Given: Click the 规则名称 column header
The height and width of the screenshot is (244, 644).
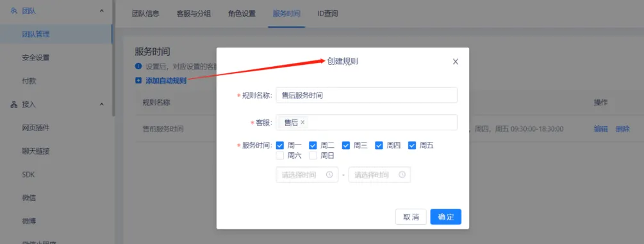Looking at the screenshot, I should pyautogui.click(x=156, y=103).
